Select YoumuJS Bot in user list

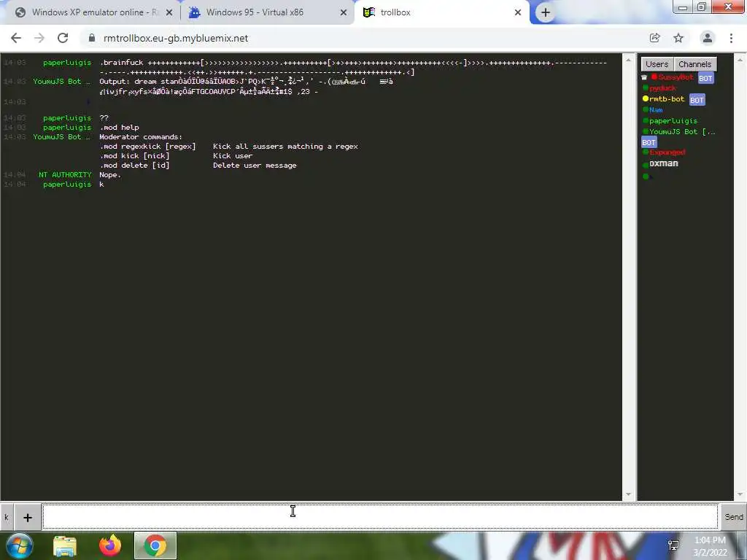tap(682, 132)
